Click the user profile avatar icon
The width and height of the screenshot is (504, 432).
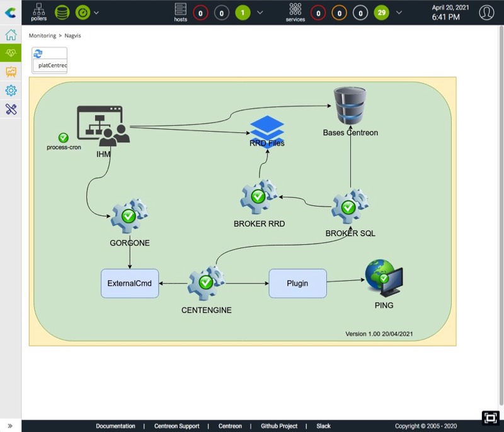point(486,12)
